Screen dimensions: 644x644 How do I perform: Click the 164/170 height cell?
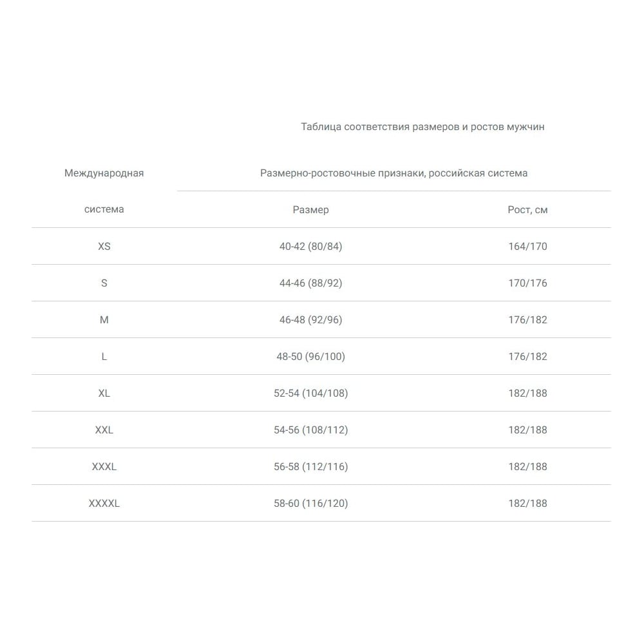(527, 247)
